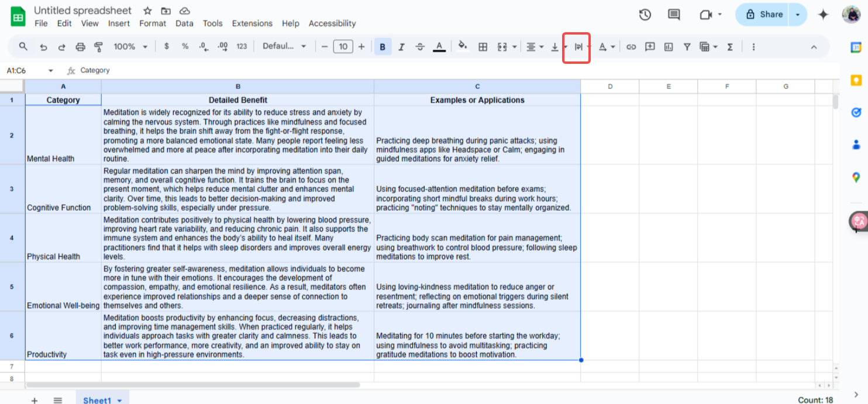Decrease font size with minus button

[325, 47]
